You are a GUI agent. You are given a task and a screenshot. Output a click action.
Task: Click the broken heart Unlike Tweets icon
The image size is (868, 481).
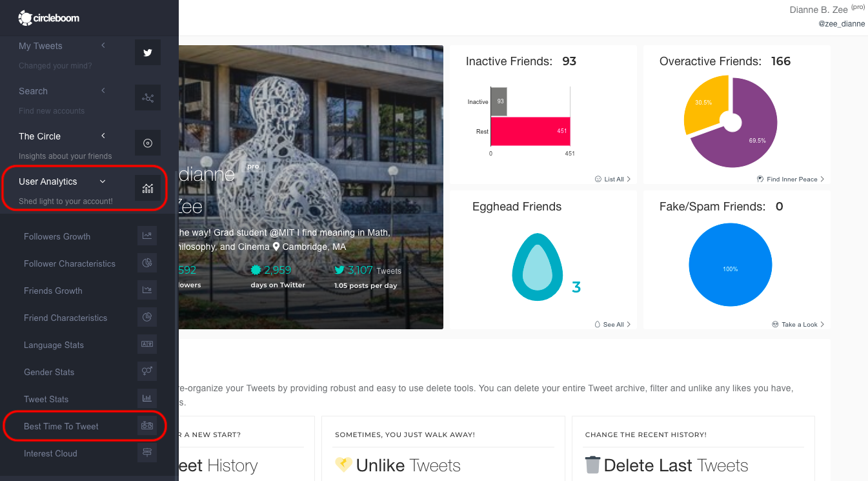point(343,466)
